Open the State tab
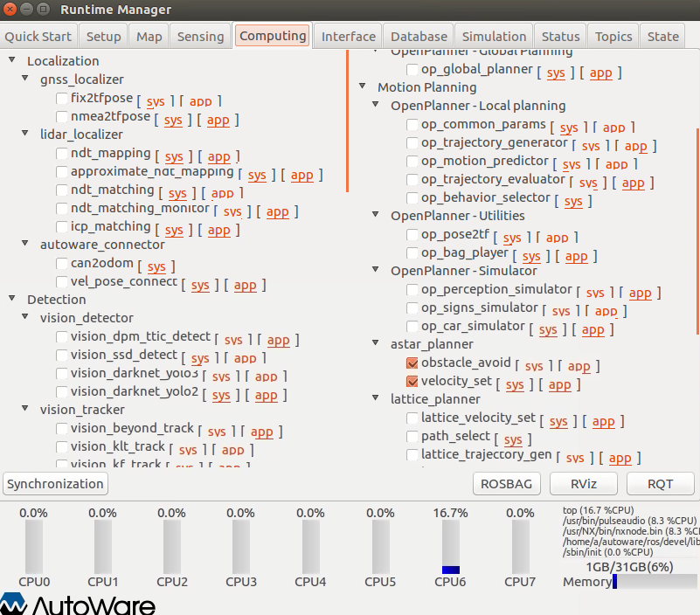 663,37
